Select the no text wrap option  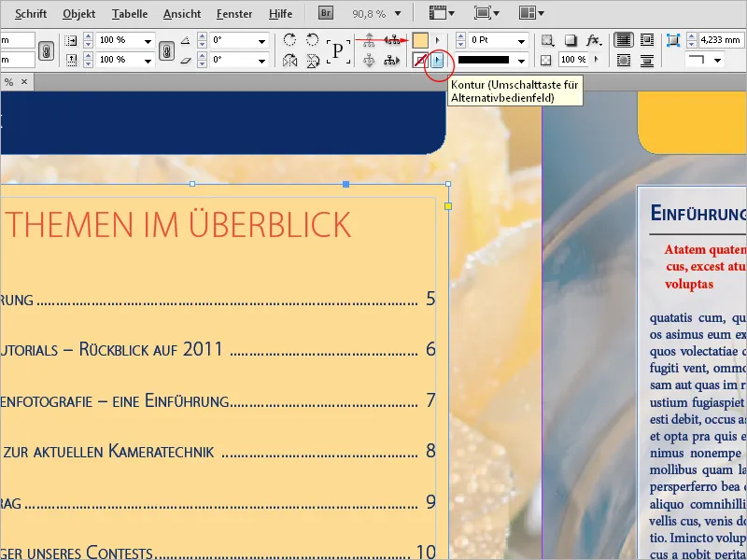click(624, 40)
